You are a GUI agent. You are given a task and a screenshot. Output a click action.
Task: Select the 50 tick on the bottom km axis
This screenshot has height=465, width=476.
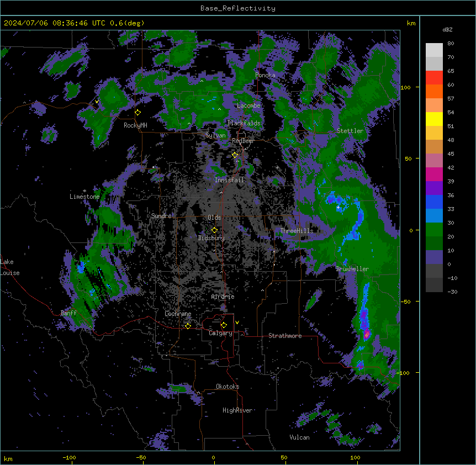point(284,457)
